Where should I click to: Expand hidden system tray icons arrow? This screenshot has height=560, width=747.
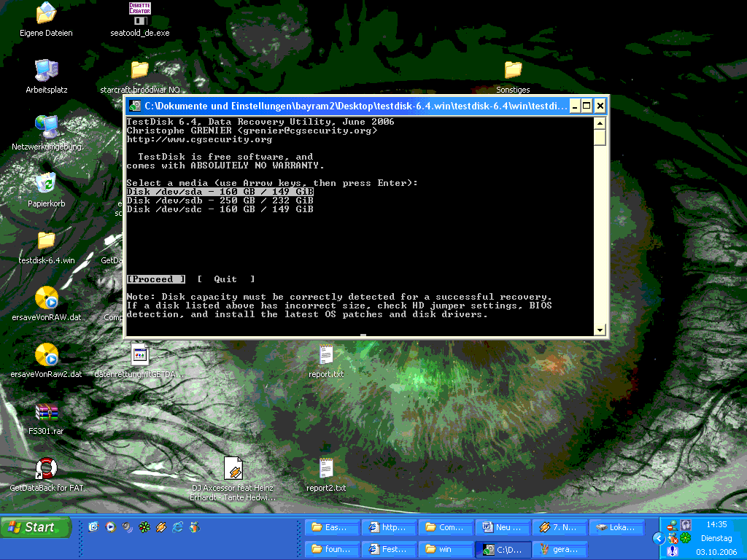tap(659, 538)
